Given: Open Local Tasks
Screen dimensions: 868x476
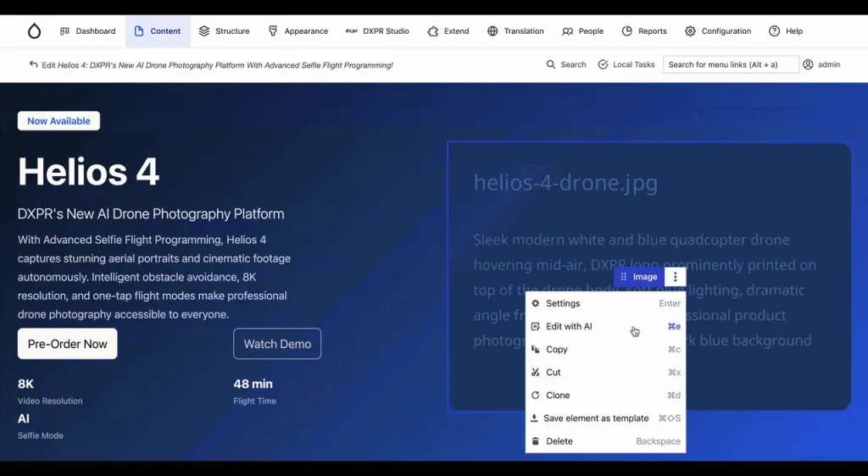Looking at the screenshot, I should pyautogui.click(x=626, y=64).
